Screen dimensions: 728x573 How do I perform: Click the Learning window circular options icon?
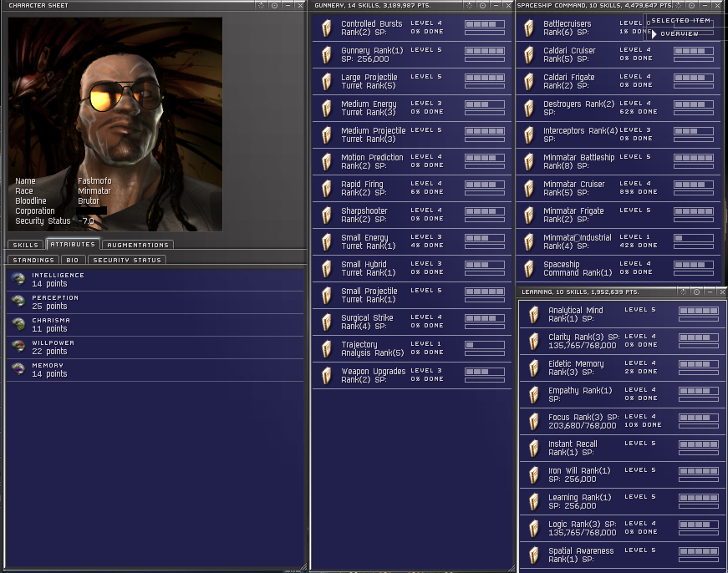696,292
